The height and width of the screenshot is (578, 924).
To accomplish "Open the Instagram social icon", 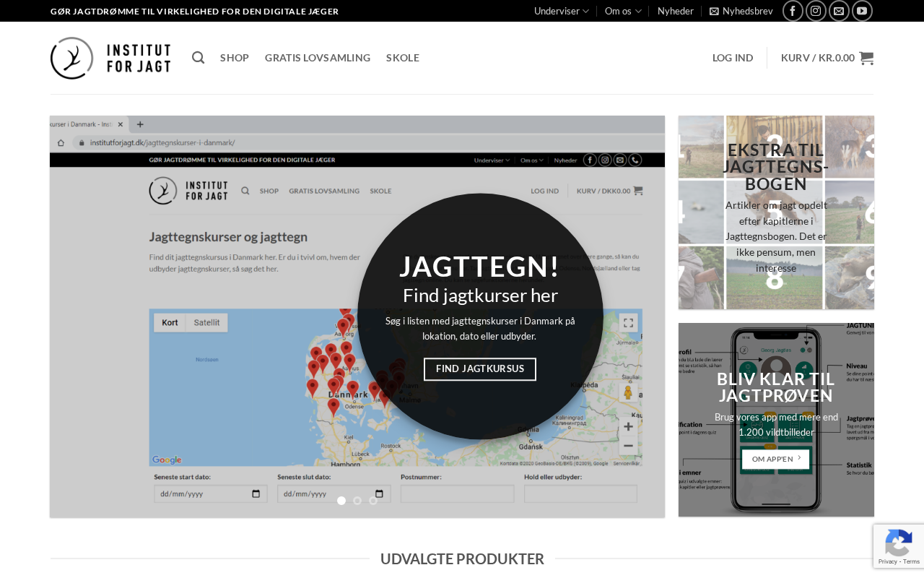I will 816,11.
